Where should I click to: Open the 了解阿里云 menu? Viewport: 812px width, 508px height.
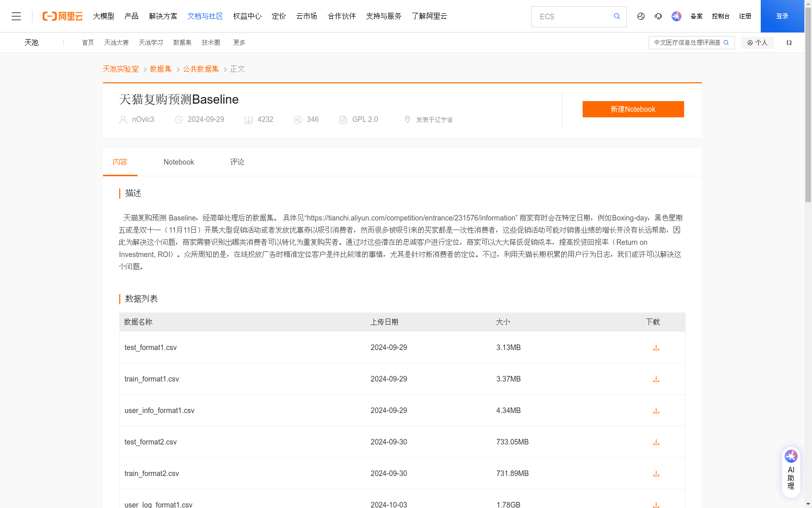pyautogui.click(x=429, y=16)
